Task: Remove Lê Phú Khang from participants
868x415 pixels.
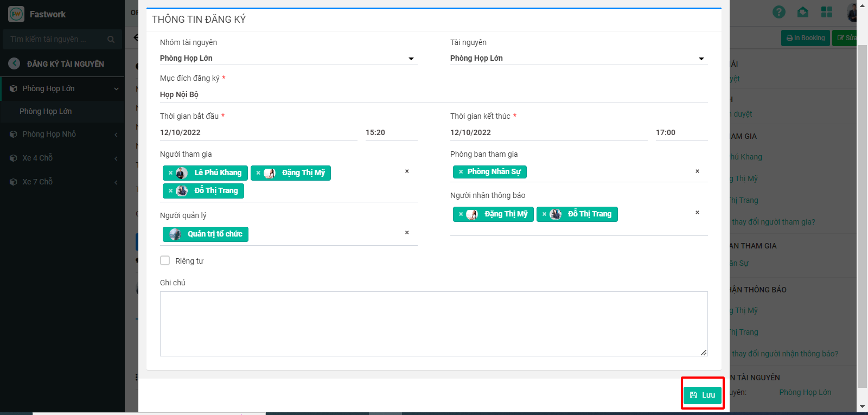Action: click(x=170, y=173)
